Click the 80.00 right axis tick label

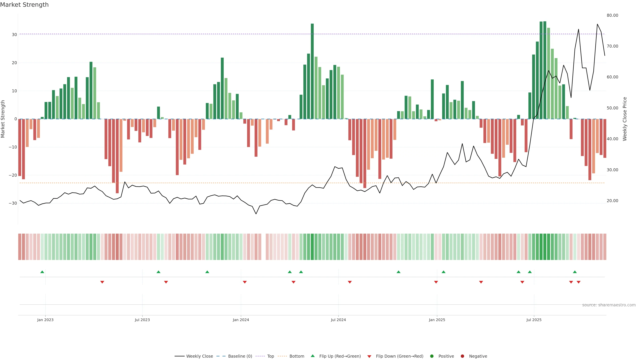pyautogui.click(x=612, y=15)
